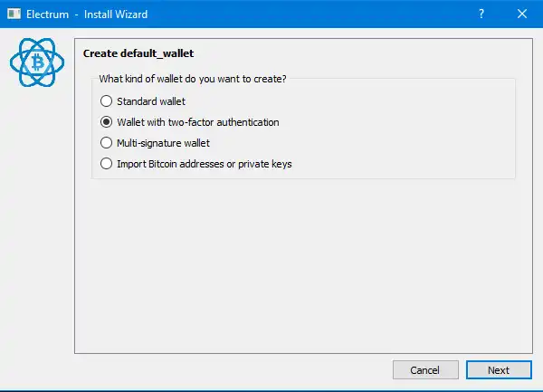Image resolution: width=543 pixels, height=392 pixels.
Task: Close the Install Wizard window
Action: pyautogui.click(x=522, y=14)
